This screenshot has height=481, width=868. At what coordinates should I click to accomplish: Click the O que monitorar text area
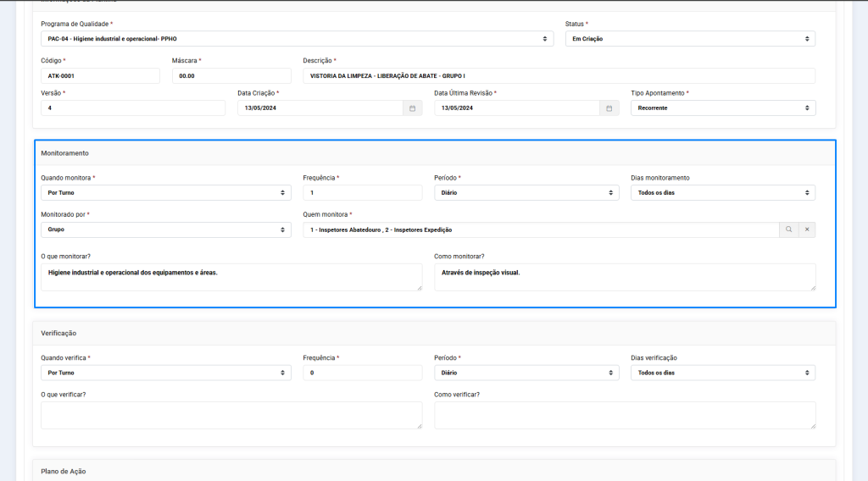click(x=231, y=277)
